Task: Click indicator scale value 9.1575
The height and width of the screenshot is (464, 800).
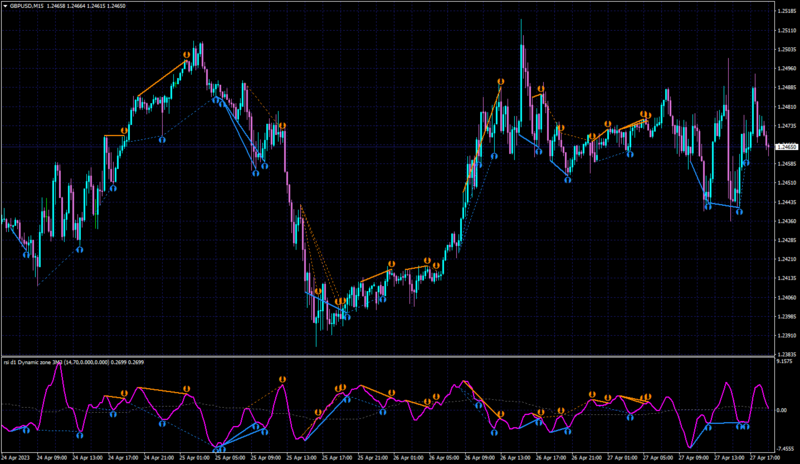Action: tap(785, 361)
